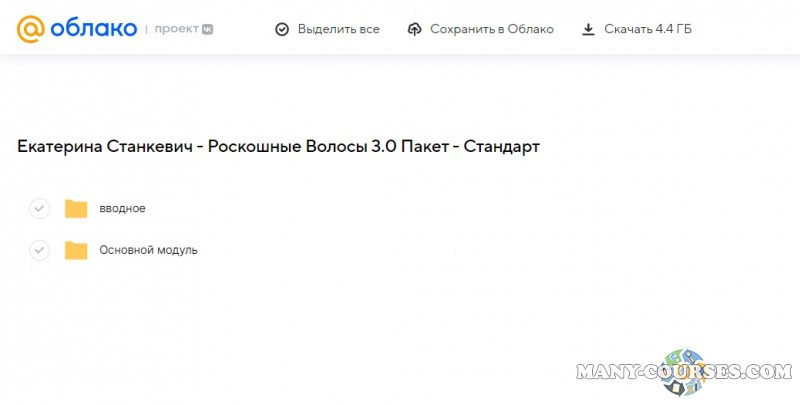The width and height of the screenshot is (800, 405).
Task: Tick the checkbox next to Основной модуль
Action: (x=39, y=250)
